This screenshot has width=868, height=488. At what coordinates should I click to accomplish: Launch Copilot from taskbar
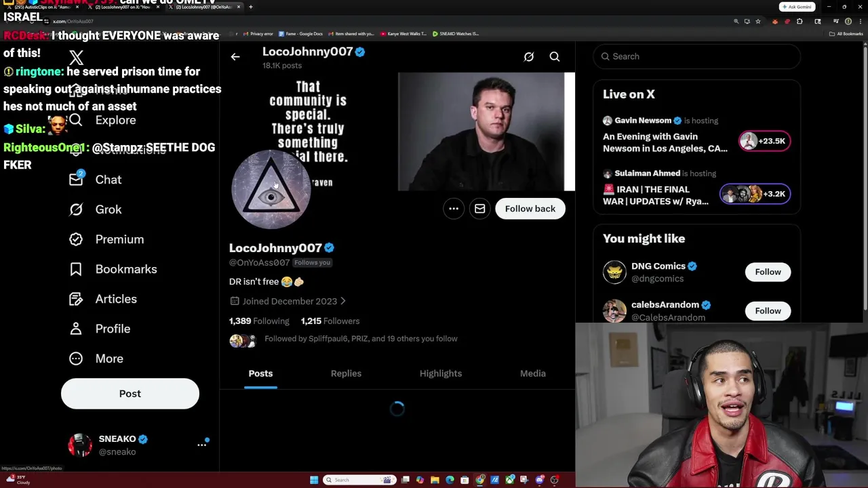[x=420, y=480]
